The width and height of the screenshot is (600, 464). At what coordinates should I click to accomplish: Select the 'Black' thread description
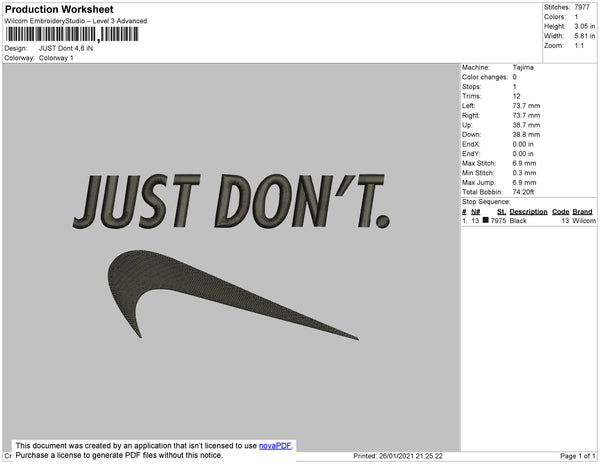[518, 221]
